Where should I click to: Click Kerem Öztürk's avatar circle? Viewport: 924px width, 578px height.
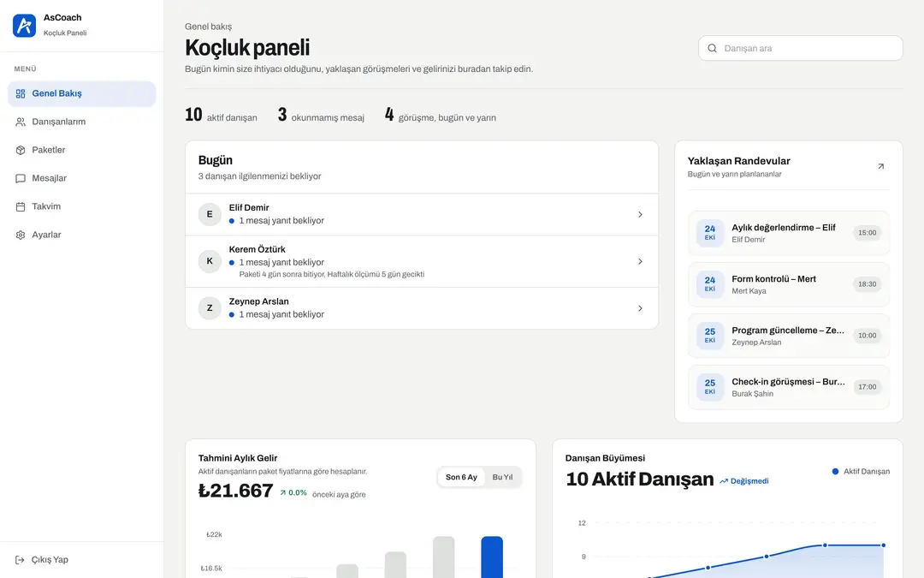click(x=210, y=261)
